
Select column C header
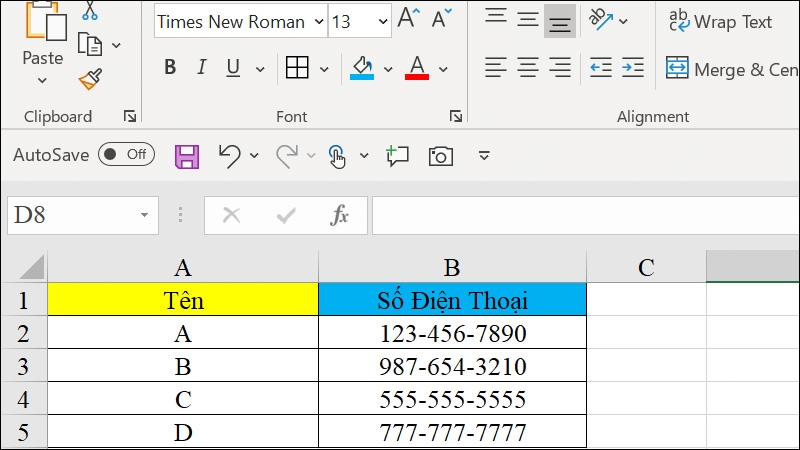(646, 267)
